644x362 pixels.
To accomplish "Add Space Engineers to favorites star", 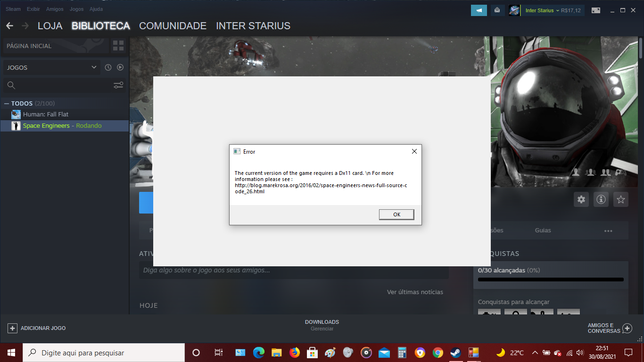I will (621, 199).
